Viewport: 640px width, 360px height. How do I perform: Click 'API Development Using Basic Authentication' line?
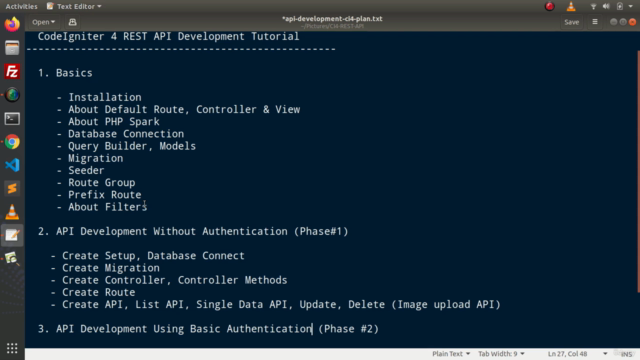click(x=208, y=329)
